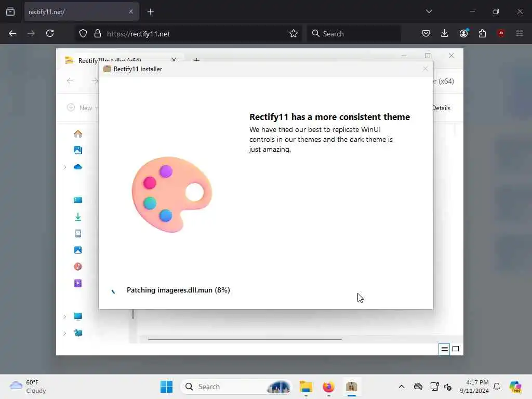This screenshot has height=399, width=532.
Task: Open This PC in Explorer sidebar
Action: 78,316
